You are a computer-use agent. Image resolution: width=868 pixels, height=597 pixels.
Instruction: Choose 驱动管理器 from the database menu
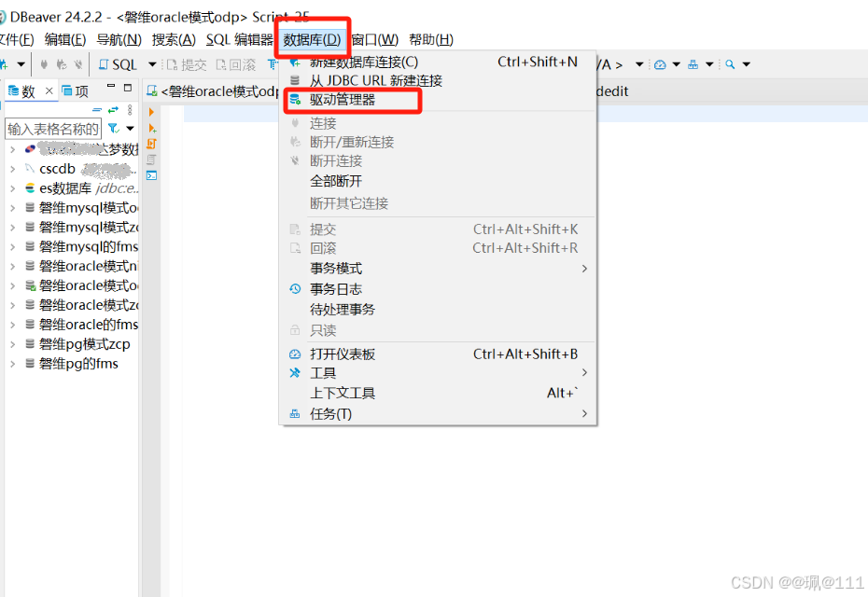point(438,100)
